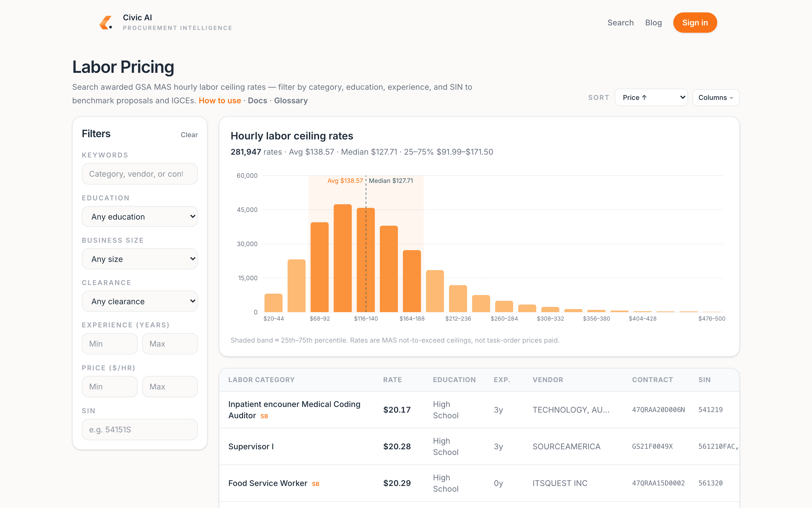The width and height of the screenshot is (812, 508).
Task: Click the Education column header
Action: pos(454,380)
